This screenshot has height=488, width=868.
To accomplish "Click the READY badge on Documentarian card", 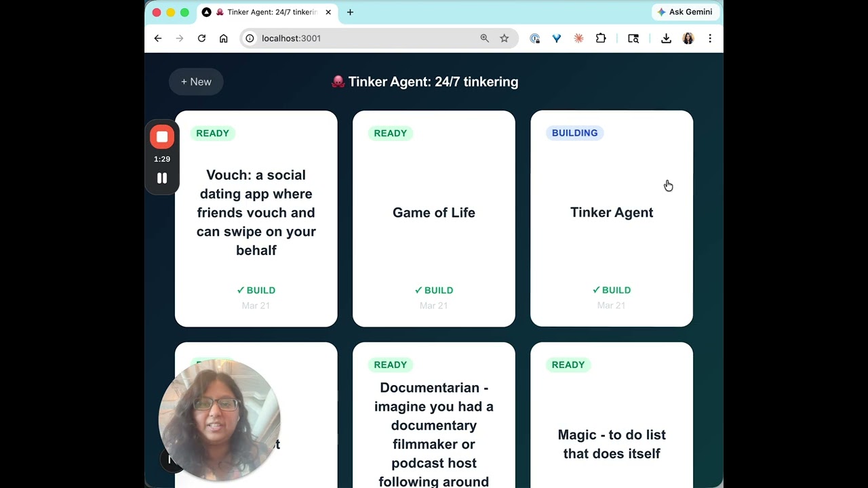I will [x=391, y=365].
